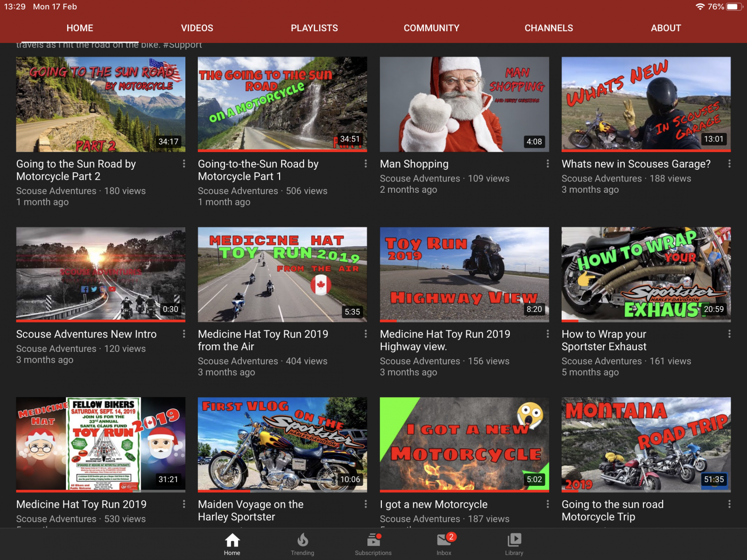
Task: Open title Maiden Voyage on the Harley Sportster
Action: (x=251, y=511)
